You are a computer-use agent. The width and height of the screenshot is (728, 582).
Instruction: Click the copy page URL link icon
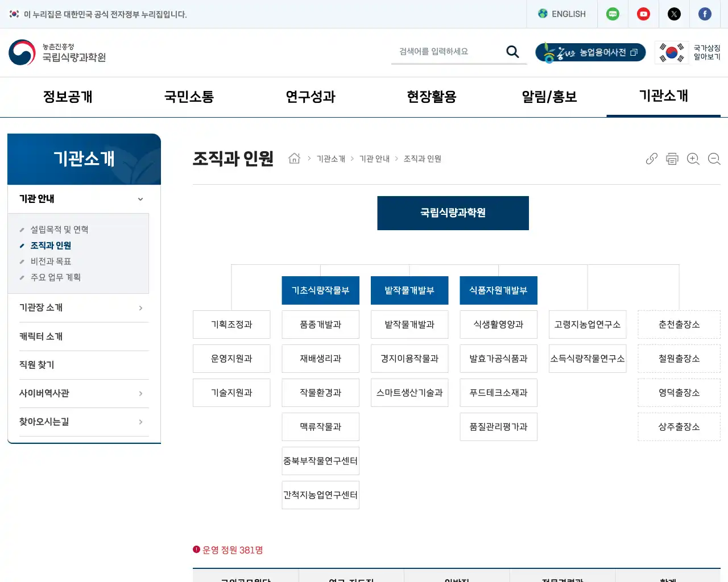pyautogui.click(x=651, y=159)
